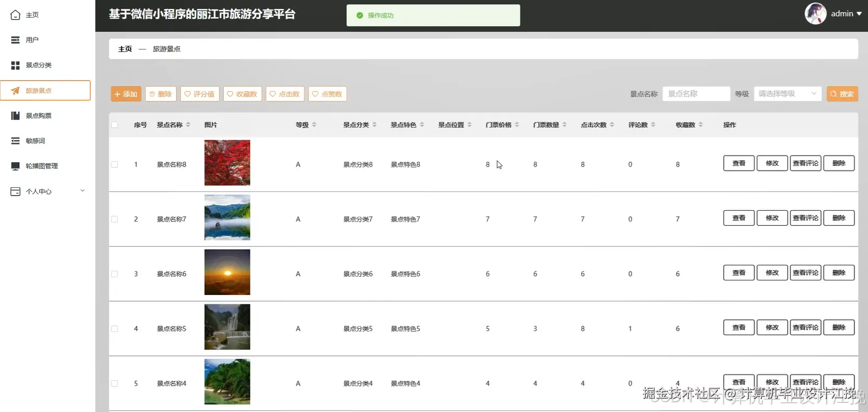The width and height of the screenshot is (868, 412).
Task: Tick the select-all checkbox in table header
Action: pyautogui.click(x=115, y=125)
